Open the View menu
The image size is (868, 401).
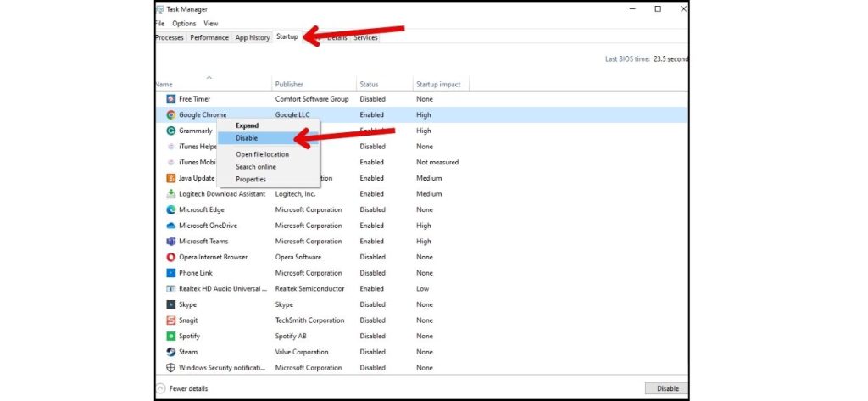pos(210,24)
